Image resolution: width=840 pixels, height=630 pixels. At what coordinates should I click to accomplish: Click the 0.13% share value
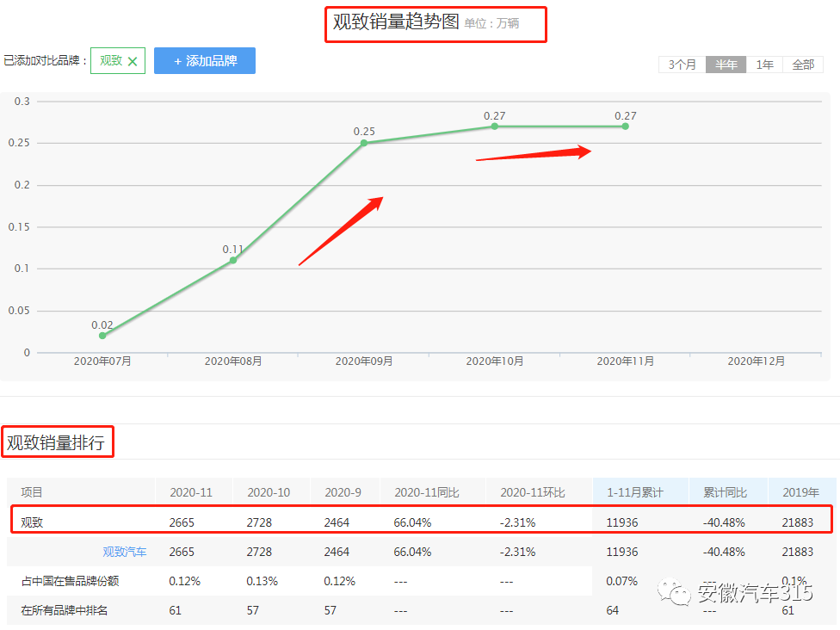coord(262,581)
